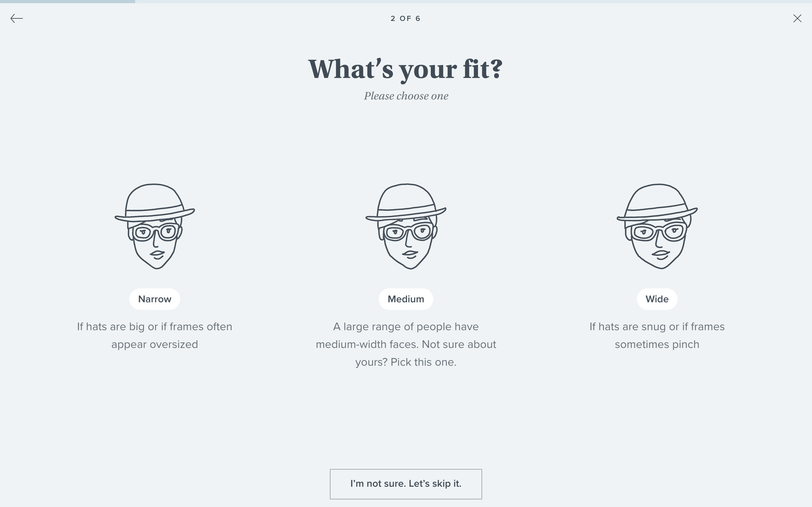Click the "What's your fit?" heading
This screenshot has height=507, width=812.
406,69
